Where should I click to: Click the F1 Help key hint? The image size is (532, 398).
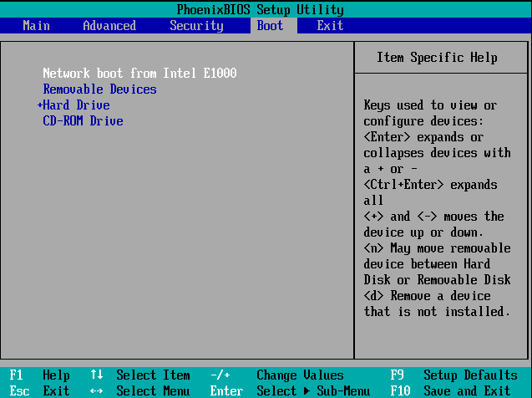pos(40,375)
